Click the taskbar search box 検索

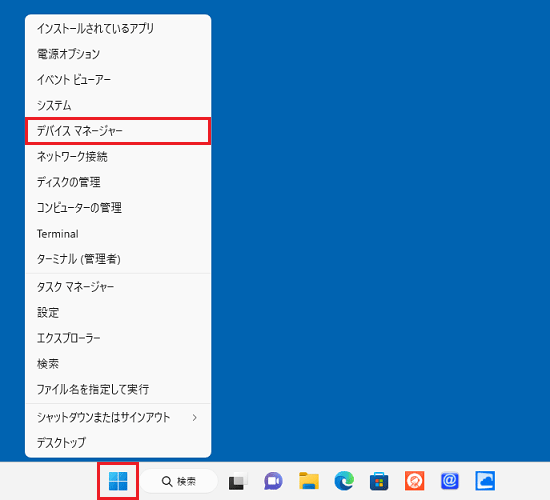coord(179,481)
